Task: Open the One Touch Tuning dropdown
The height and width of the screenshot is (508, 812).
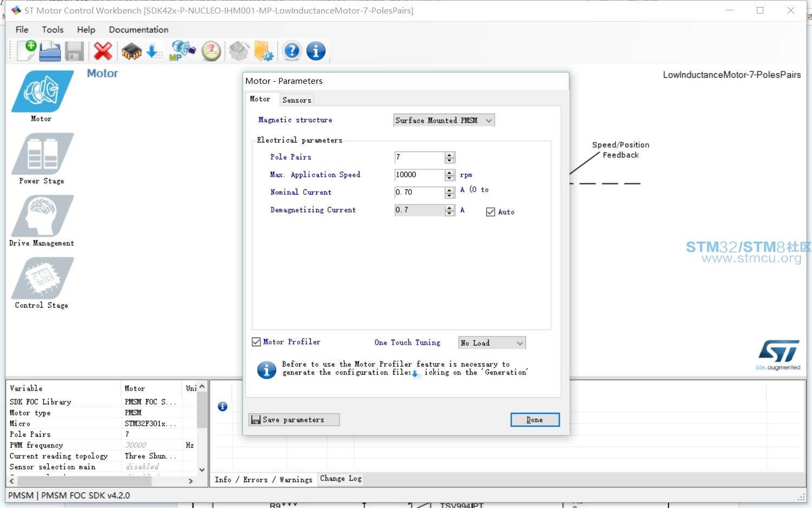Action: 492,343
